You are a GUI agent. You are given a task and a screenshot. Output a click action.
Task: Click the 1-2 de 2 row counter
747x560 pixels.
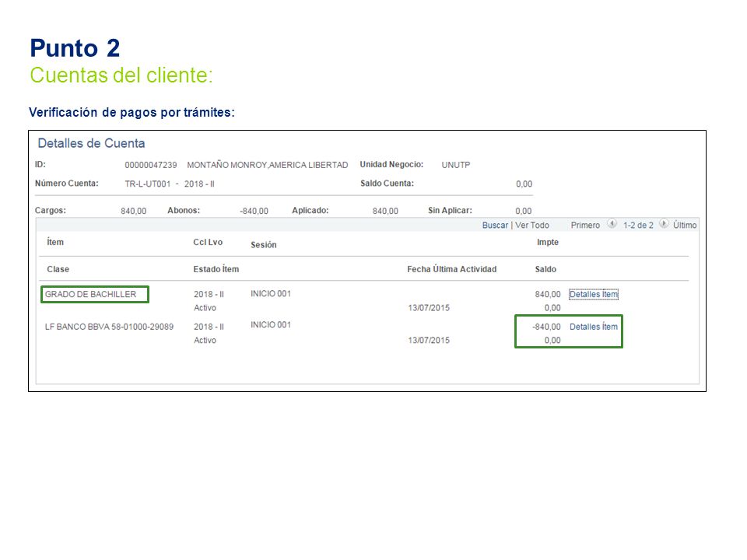pos(638,226)
